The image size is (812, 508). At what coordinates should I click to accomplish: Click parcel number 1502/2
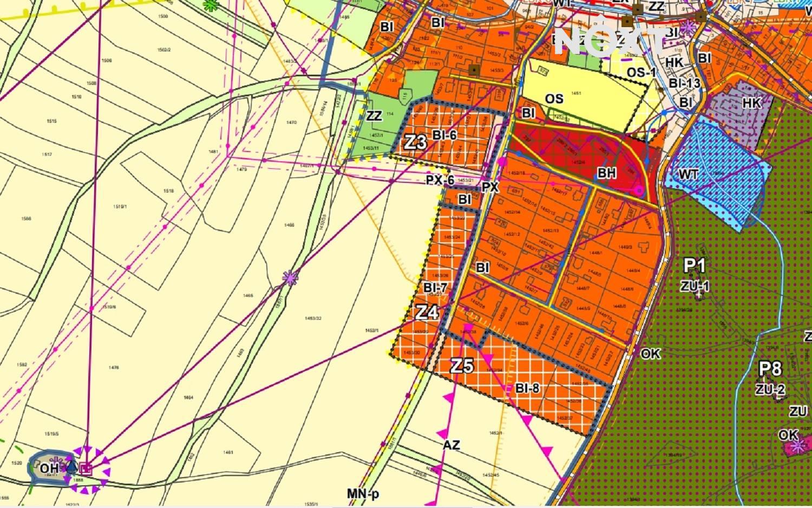point(164,49)
